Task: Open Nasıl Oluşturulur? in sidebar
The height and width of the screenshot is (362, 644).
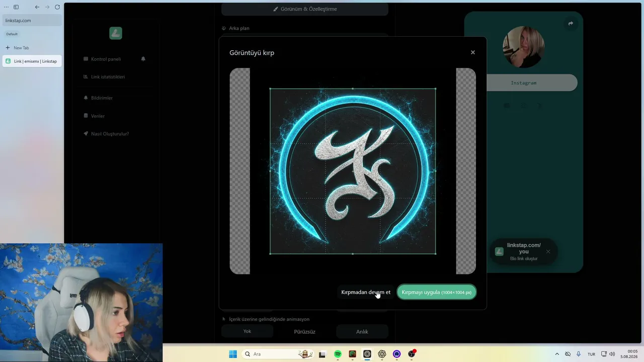Action: pyautogui.click(x=106, y=134)
